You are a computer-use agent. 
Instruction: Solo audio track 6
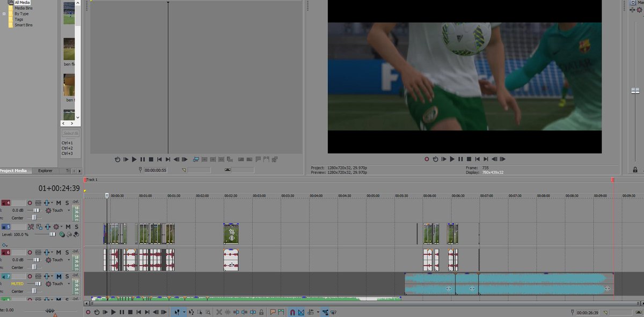67,252
